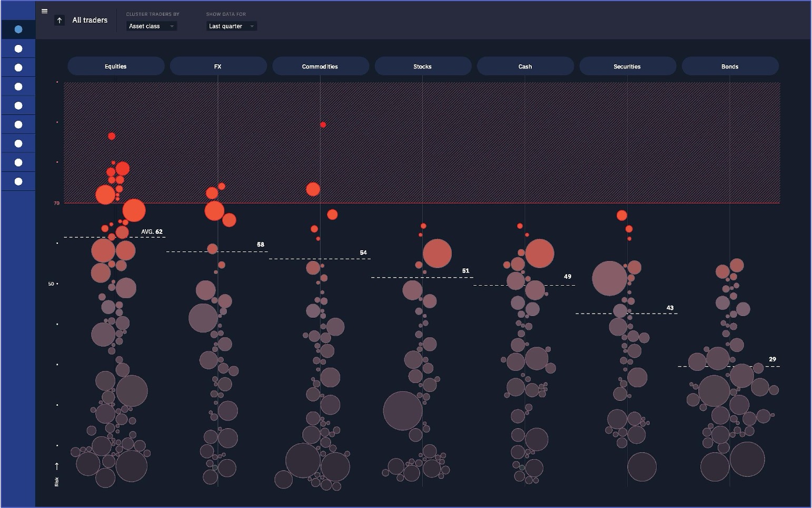Image resolution: width=812 pixels, height=508 pixels.
Task: Select topmost red bubble in Equities column
Action: pyautogui.click(x=112, y=136)
